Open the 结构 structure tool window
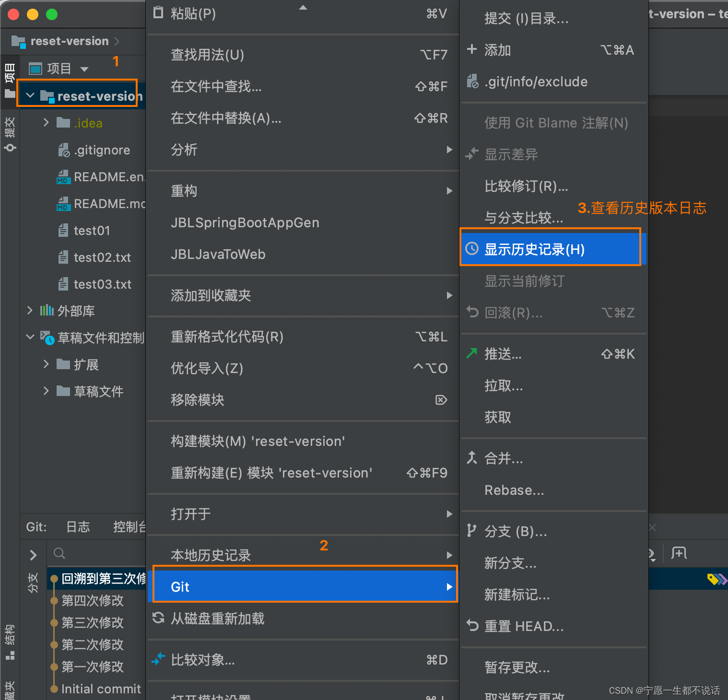The height and width of the screenshot is (700, 728). 10,642
